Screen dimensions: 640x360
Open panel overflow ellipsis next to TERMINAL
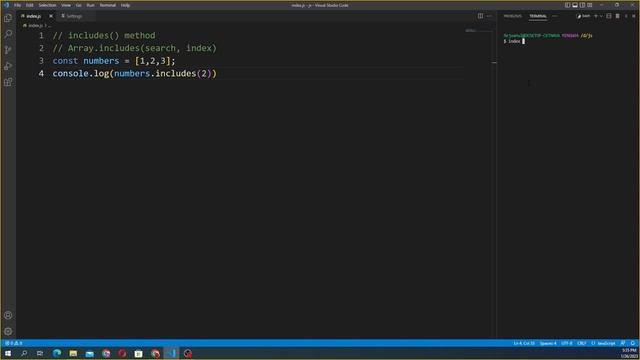[554, 16]
